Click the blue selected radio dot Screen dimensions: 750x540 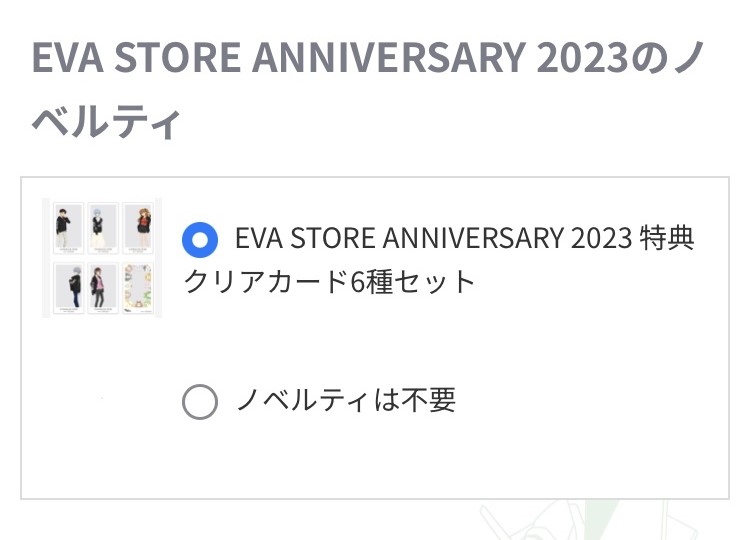200,240
